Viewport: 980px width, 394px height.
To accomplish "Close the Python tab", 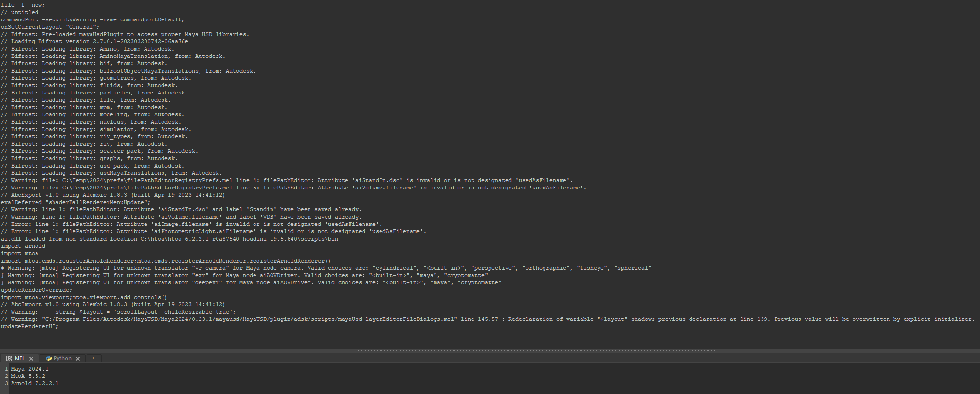I will click(x=78, y=359).
